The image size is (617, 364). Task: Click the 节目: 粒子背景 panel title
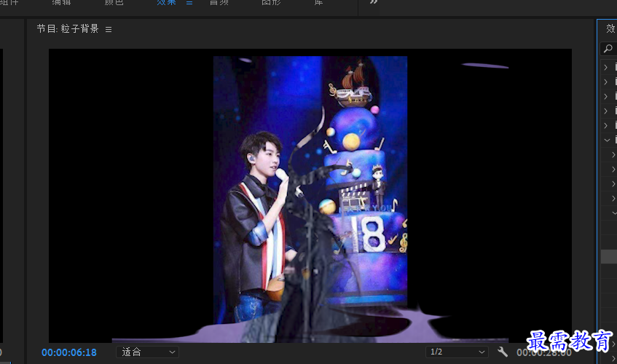point(68,28)
